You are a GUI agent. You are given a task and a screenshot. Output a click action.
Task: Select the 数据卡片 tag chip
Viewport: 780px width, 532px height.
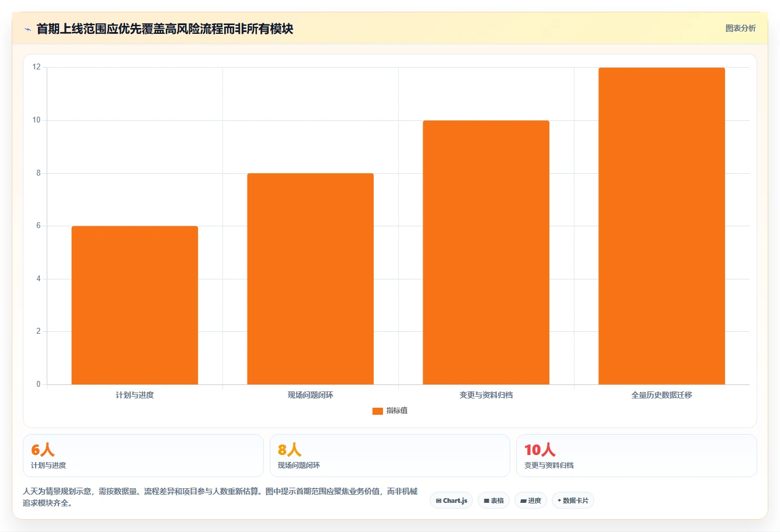tap(573, 501)
